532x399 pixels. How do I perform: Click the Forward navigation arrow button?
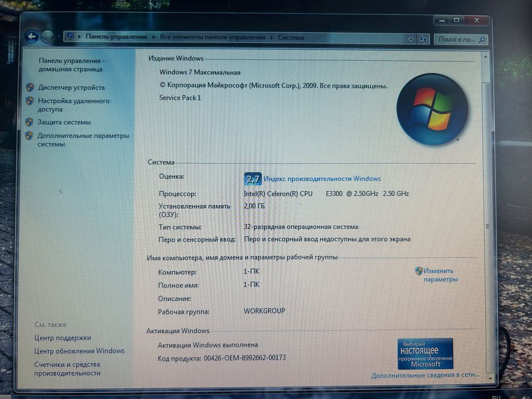pyautogui.click(x=47, y=36)
